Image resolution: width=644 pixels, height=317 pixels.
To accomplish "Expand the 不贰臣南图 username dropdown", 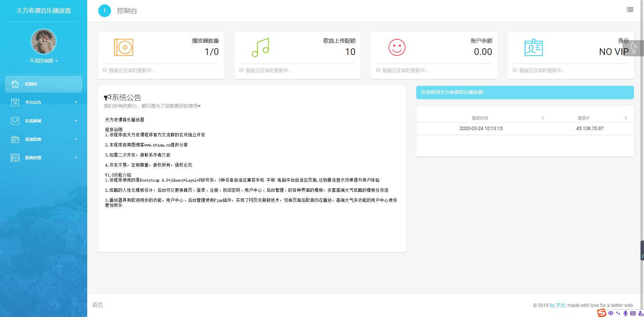I will pyautogui.click(x=43, y=61).
